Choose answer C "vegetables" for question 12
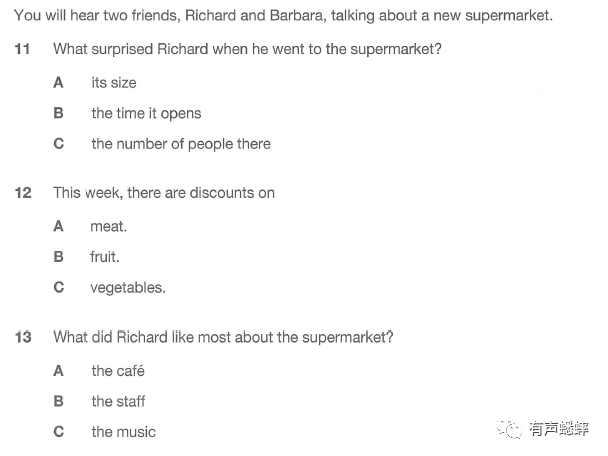The height and width of the screenshot is (456, 608). [x=128, y=288]
